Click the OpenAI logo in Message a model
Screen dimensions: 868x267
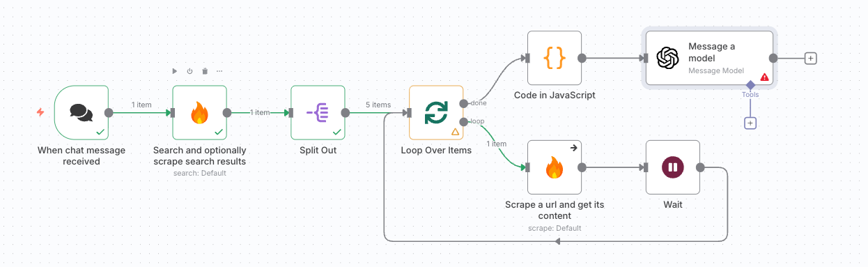coord(667,59)
